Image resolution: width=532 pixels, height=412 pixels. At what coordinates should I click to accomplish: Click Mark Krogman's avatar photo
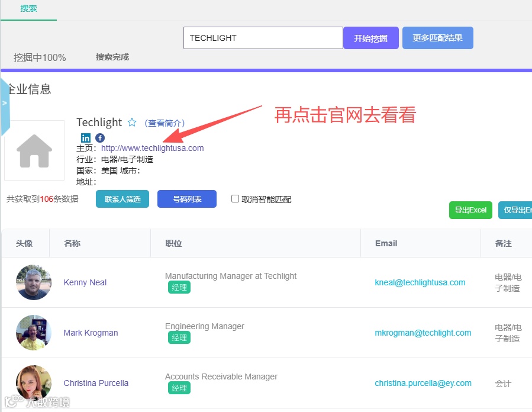pos(34,333)
